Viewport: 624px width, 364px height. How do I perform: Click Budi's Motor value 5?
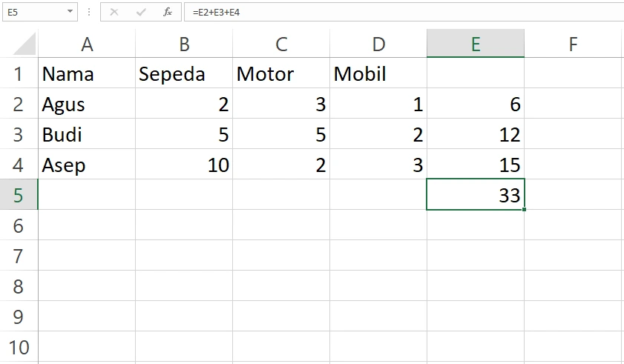281,134
